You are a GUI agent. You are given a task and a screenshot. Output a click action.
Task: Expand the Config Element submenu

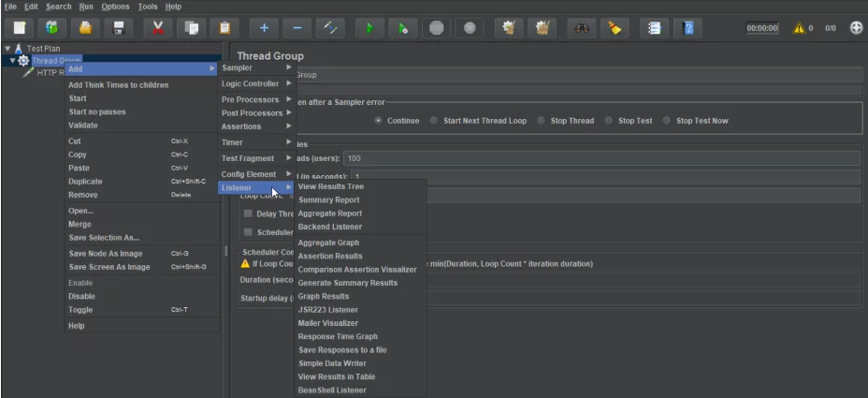pos(257,174)
